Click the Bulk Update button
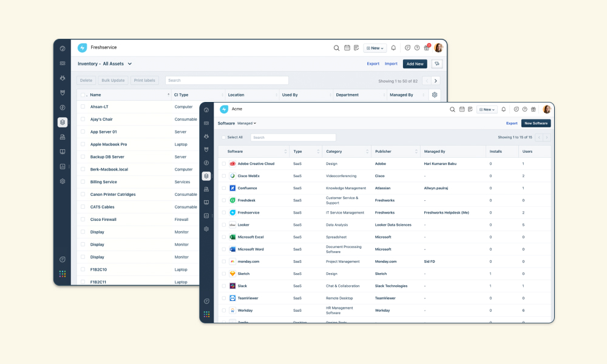607x364 pixels. point(113,81)
